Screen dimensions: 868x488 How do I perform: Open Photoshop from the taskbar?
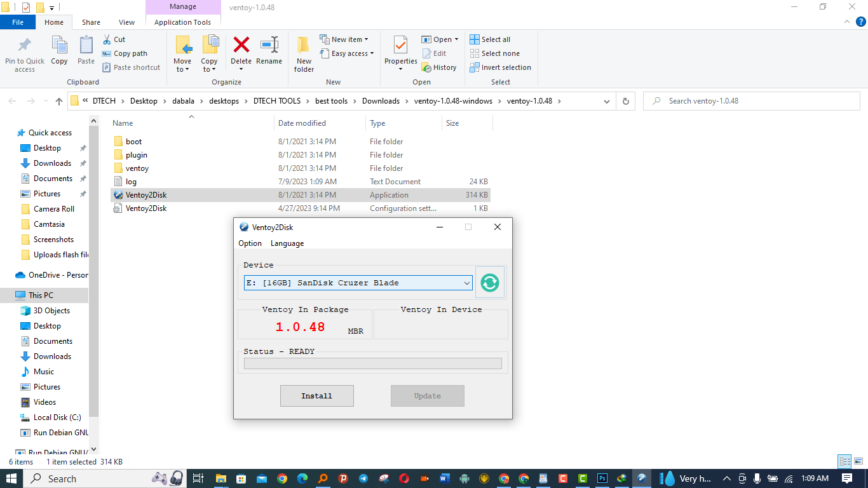click(602, 478)
